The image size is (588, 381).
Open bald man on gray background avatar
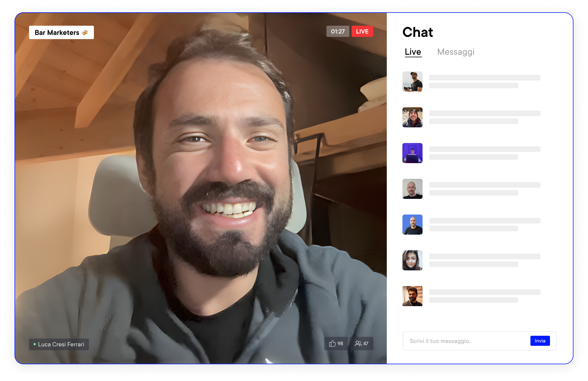point(412,189)
